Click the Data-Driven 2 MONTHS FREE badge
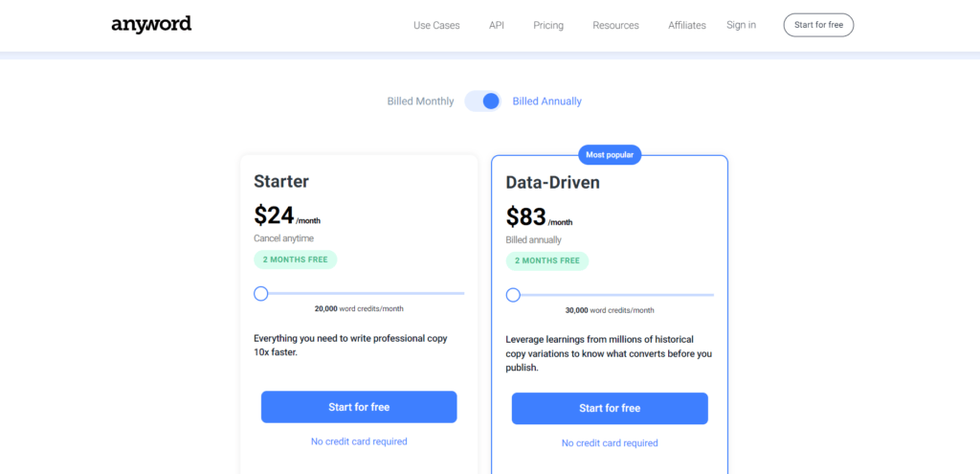 pos(546,260)
